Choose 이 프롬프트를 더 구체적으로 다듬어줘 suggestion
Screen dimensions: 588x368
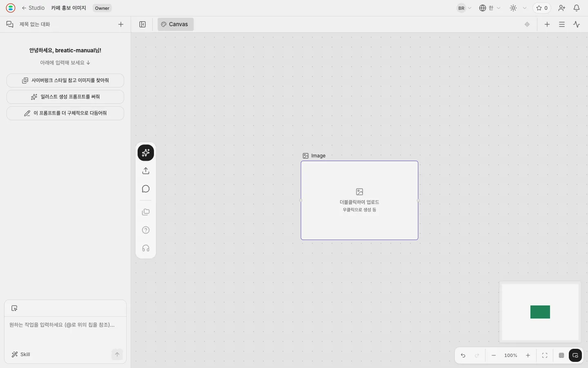(65, 113)
